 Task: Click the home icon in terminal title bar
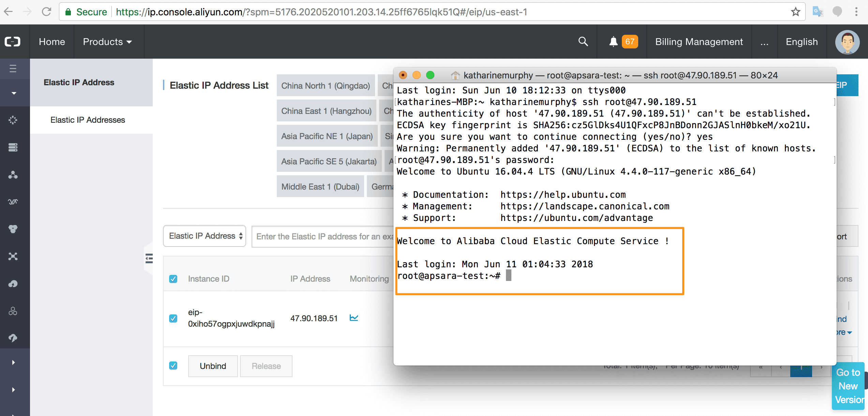(455, 75)
